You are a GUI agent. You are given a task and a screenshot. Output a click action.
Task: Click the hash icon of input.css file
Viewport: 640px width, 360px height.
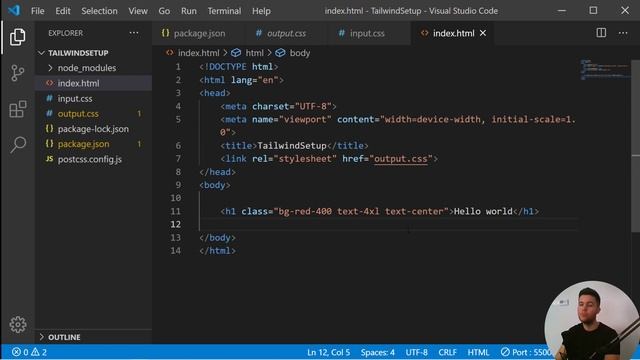point(49,98)
